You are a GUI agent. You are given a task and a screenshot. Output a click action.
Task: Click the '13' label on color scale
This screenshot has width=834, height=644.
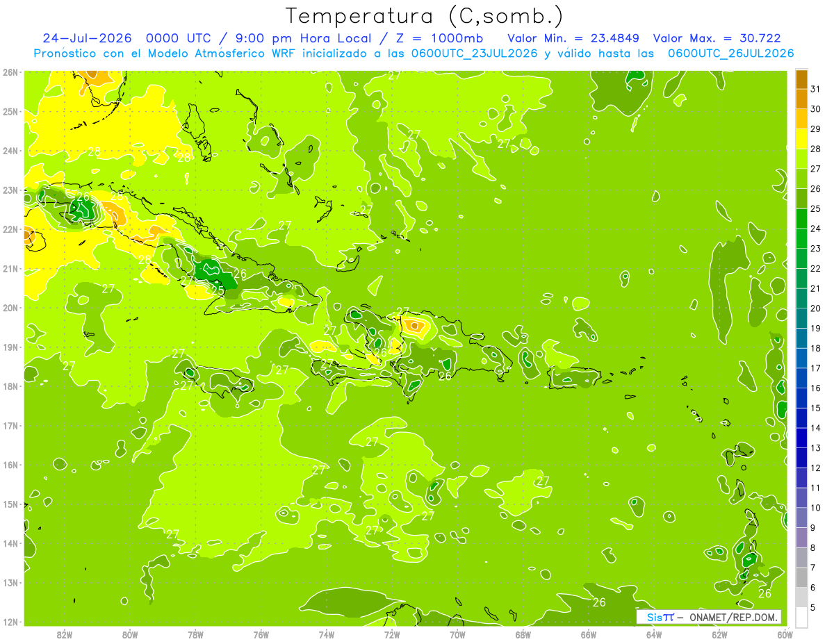(x=816, y=447)
